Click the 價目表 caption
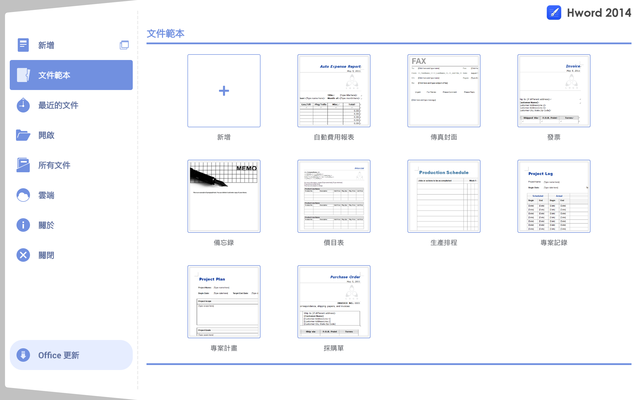640x400 pixels. pos(334,242)
